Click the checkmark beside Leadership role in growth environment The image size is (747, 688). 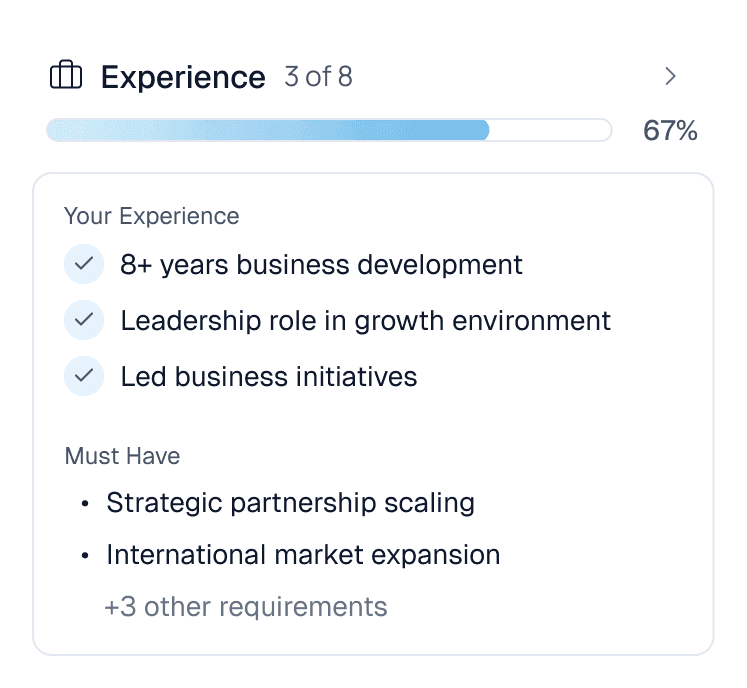84,320
